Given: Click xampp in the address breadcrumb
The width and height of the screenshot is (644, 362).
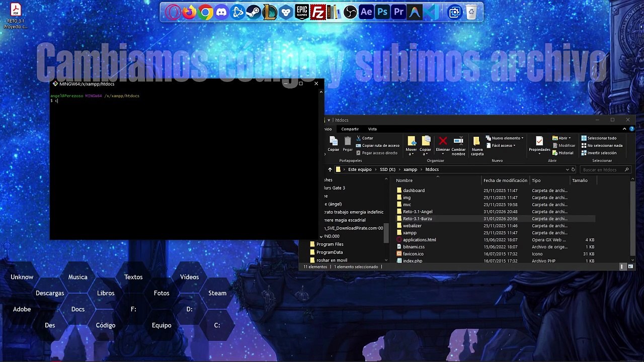Looking at the screenshot, I should [x=410, y=170].
